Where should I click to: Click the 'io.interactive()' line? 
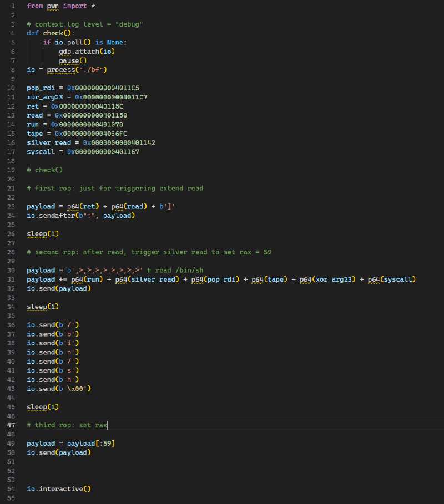pyautogui.click(x=59, y=489)
